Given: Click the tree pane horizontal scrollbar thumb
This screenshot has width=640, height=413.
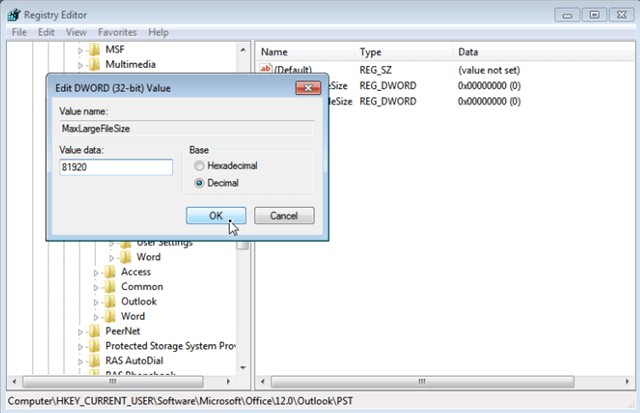Looking at the screenshot, I should pos(113,382).
